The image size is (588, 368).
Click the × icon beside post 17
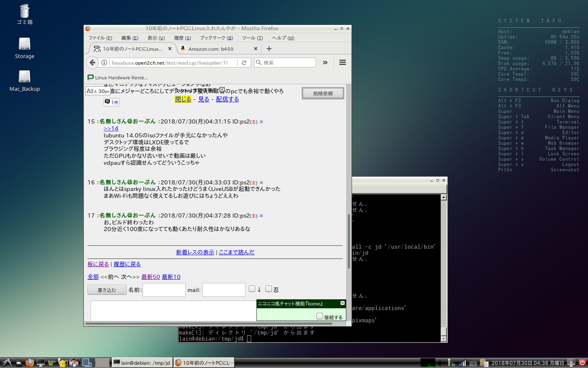coord(261,216)
